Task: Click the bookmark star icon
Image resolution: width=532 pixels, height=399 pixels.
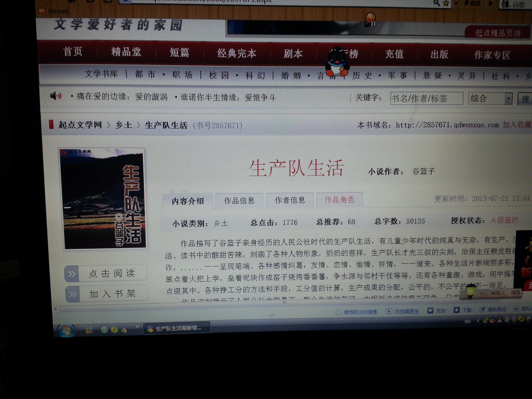Action: pos(446,3)
